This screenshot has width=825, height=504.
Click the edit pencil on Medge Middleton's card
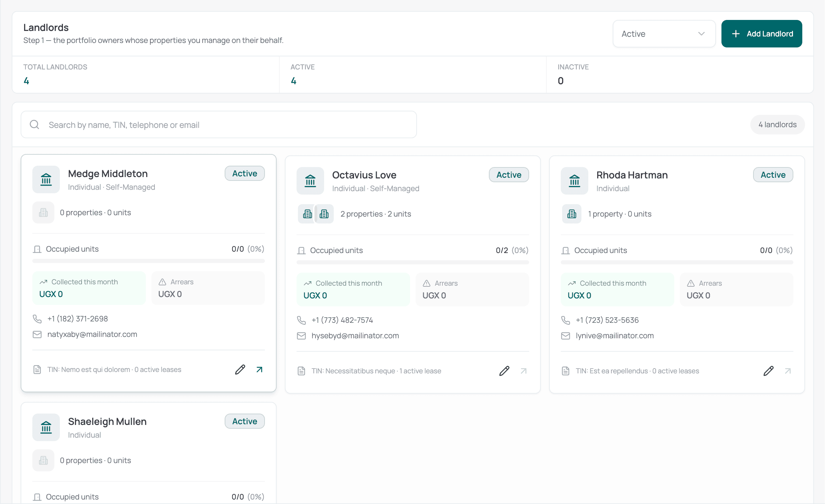(240, 370)
